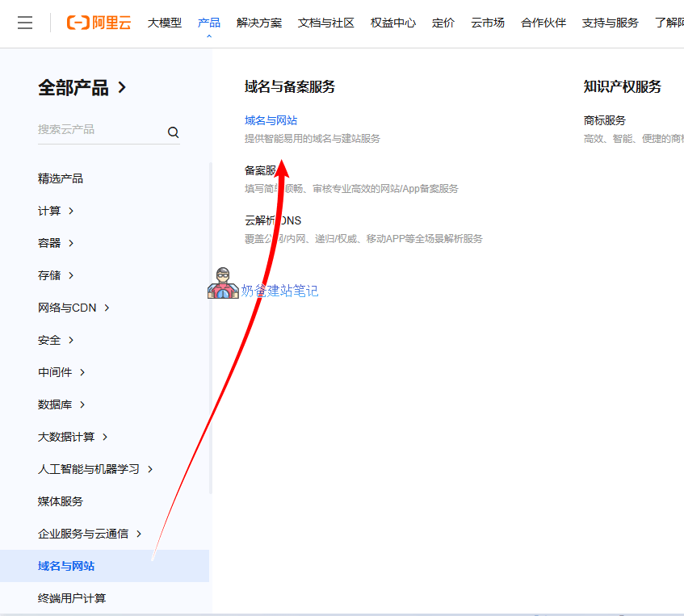Image resolution: width=684 pixels, height=616 pixels.
Task: Click the Alibaba Cloud logo
Action: click(x=99, y=23)
